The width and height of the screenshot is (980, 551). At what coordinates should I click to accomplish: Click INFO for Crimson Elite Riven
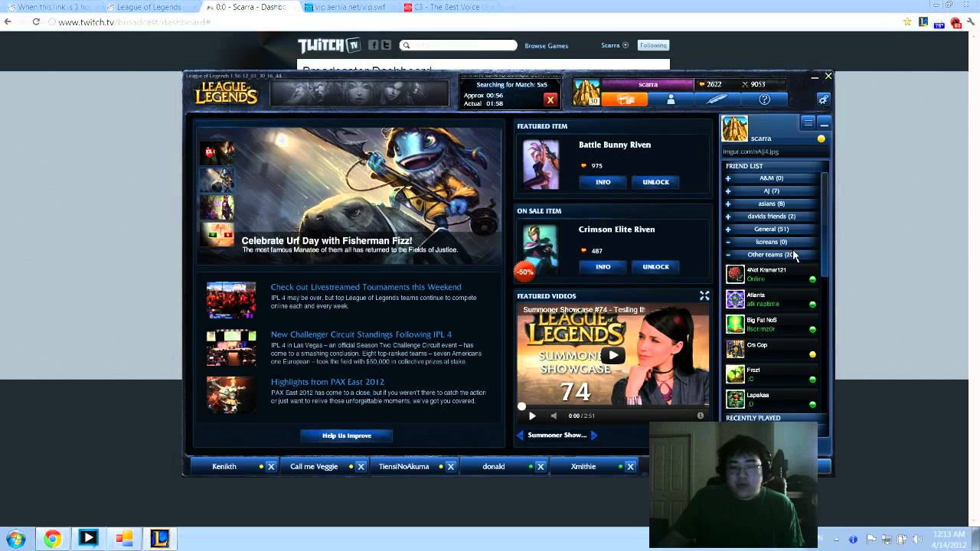603,267
